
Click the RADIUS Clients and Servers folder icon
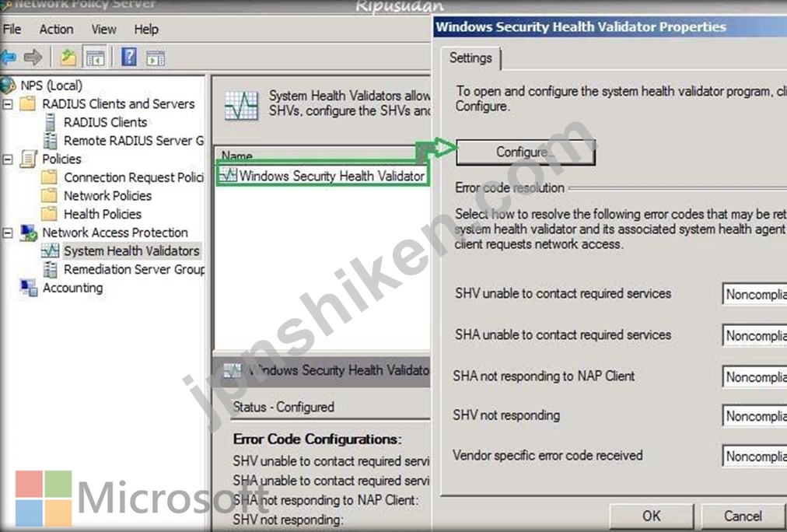[27, 104]
